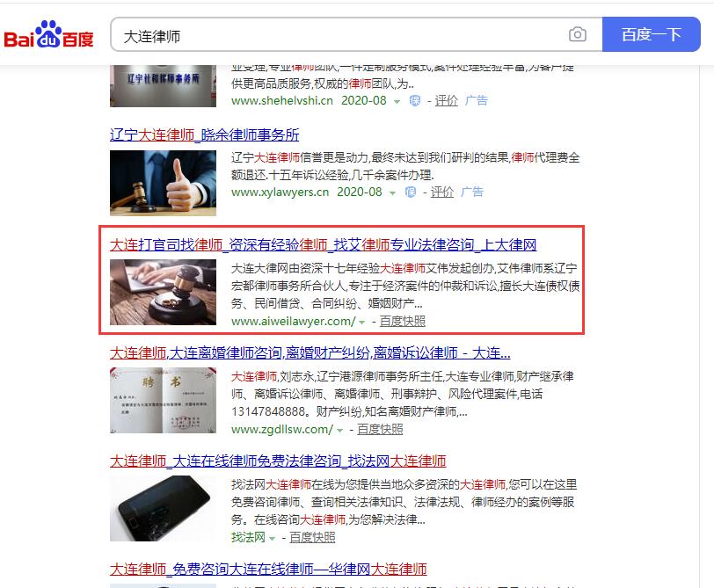Click the cracked phone thumbnail image
714x588 pixels.
click(x=163, y=508)
